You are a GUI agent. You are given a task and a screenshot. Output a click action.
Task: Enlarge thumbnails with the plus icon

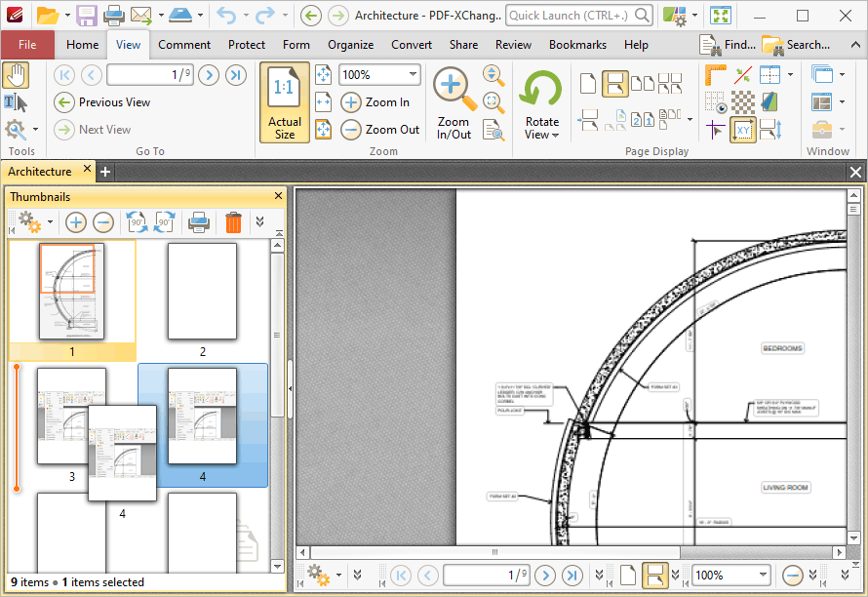pyautogui.click(x=75, y=222)
